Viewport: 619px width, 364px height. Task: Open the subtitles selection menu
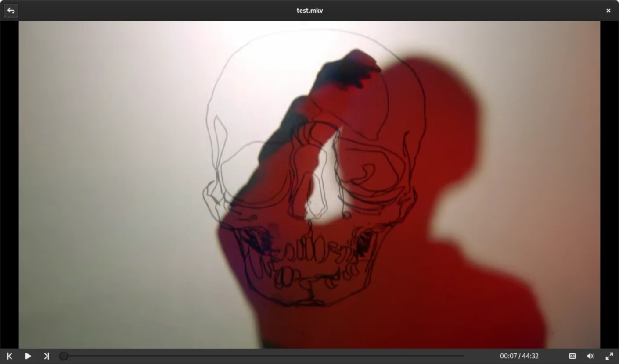pos(572,356)
